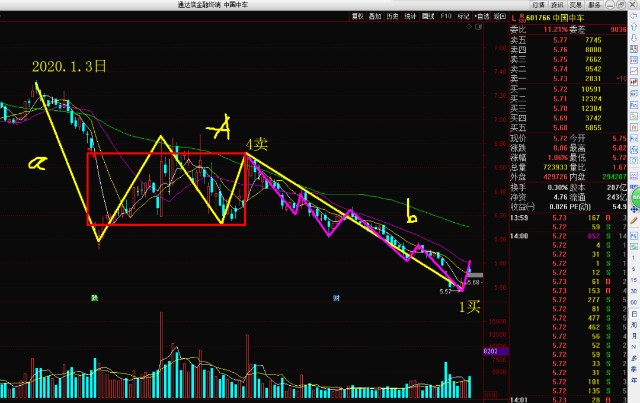The image size is (640, 403).
Task: Switch to 30-minute period
Action: tap(634, 291)
